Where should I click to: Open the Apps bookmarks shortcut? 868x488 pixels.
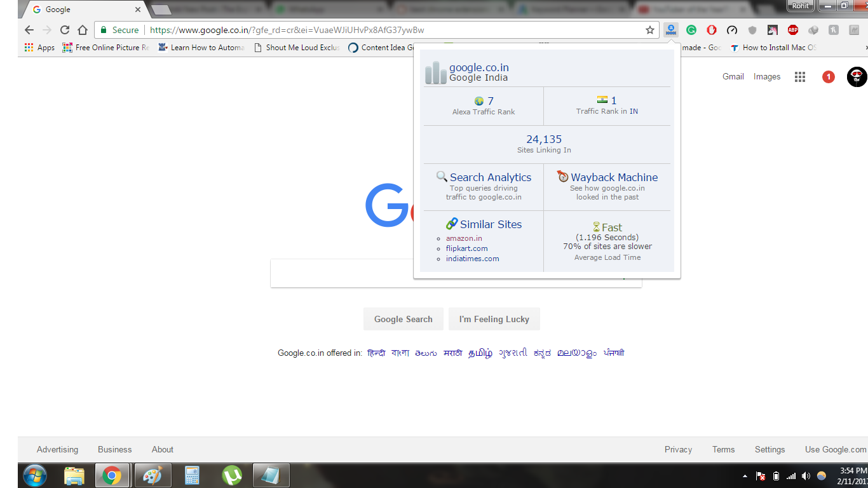pyautogui.click(x=40, y=48)
